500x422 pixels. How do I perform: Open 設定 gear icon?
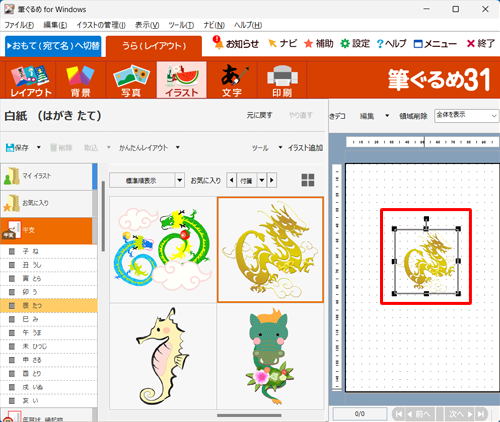point(345,43)
